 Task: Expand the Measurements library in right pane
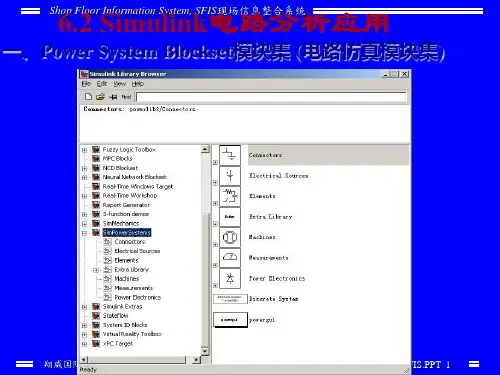215,265
